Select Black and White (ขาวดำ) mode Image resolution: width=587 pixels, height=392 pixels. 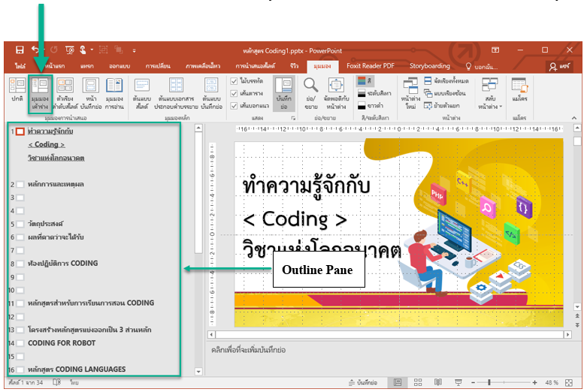371,106
